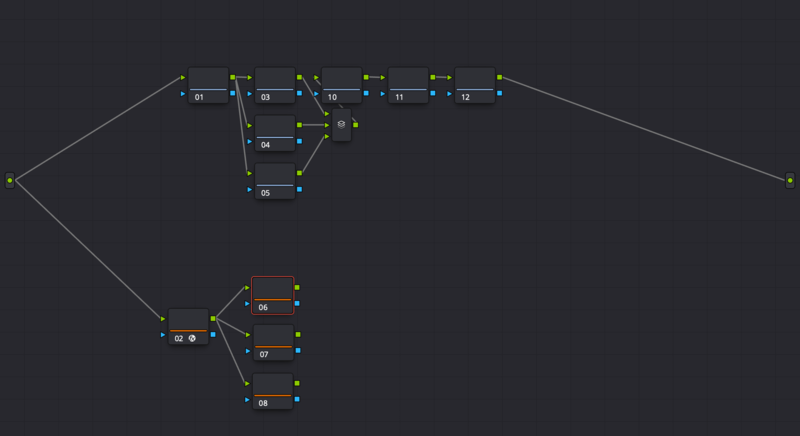Select the Layer Mixer node icon

pyautogui.click(x=341, y=125)
